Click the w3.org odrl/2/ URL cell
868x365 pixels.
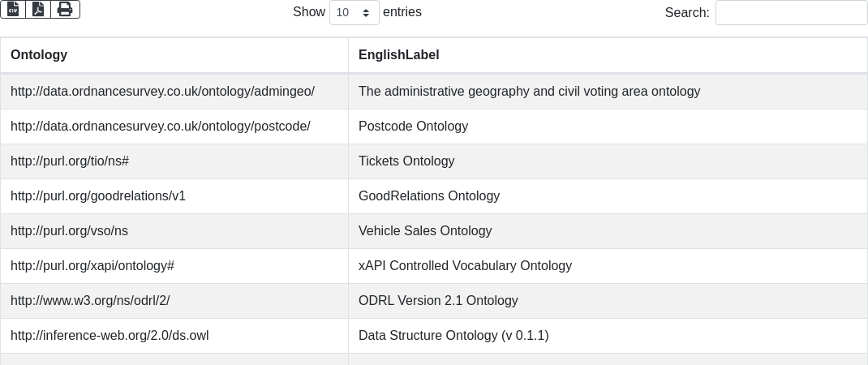pos(90,301)
